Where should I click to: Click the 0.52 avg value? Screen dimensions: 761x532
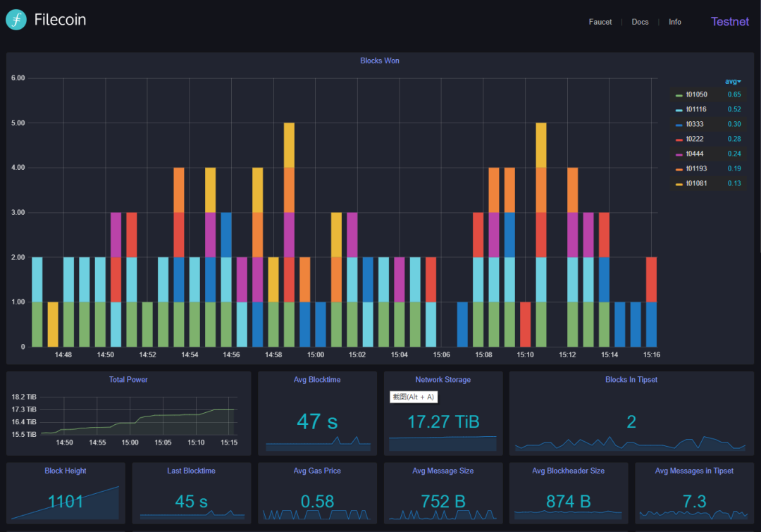coord(734,109)
